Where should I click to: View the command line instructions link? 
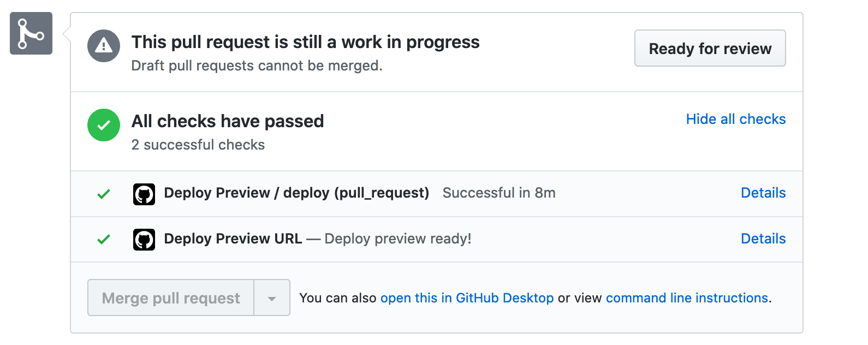pos(687,298)
